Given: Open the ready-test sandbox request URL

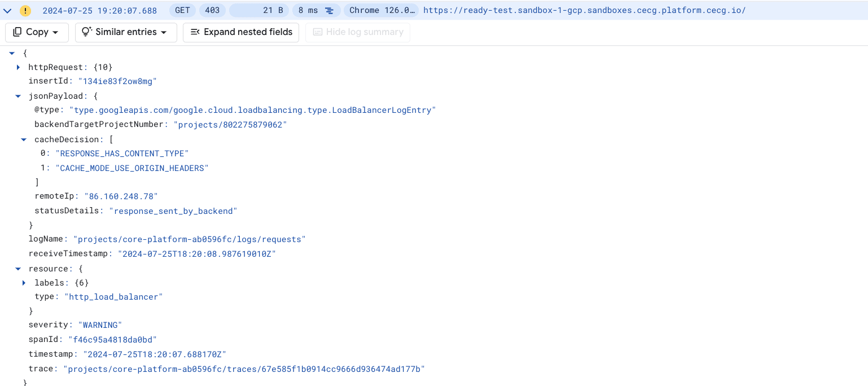Looking at the screenshot, I should click(584, 10).
